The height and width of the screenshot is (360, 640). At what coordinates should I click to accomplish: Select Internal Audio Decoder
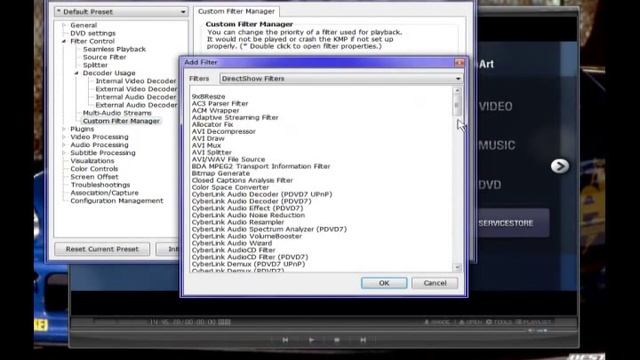136,97
